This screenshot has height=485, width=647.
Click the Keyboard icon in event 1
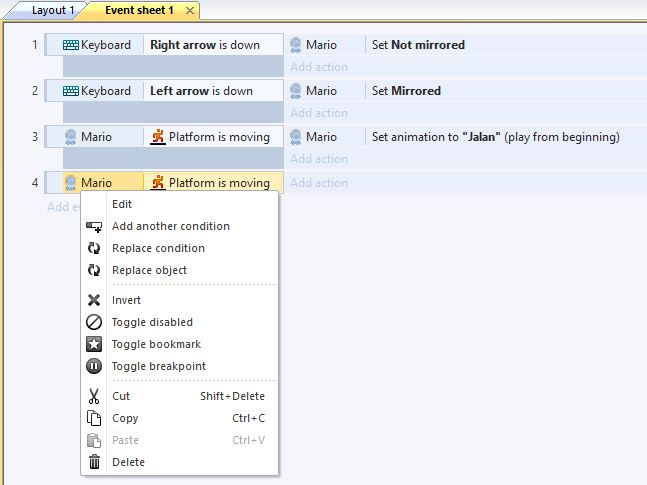pyautogui.click(x=71, y=45)
